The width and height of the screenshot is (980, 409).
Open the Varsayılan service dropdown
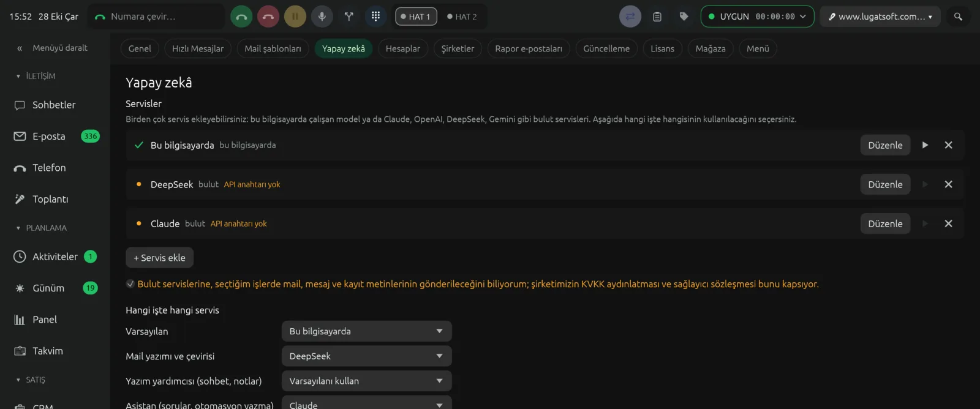[x=366, y=331]
